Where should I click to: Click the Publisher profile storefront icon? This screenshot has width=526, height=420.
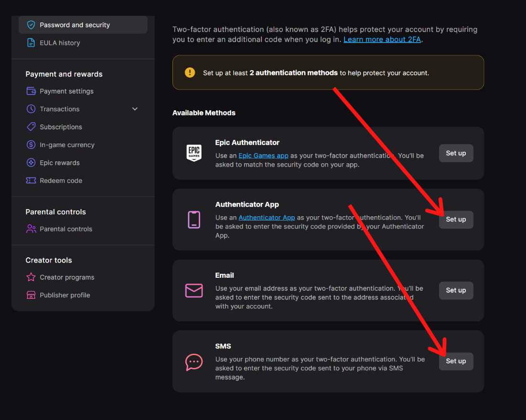pyautogui.click(x=31, y=295)
